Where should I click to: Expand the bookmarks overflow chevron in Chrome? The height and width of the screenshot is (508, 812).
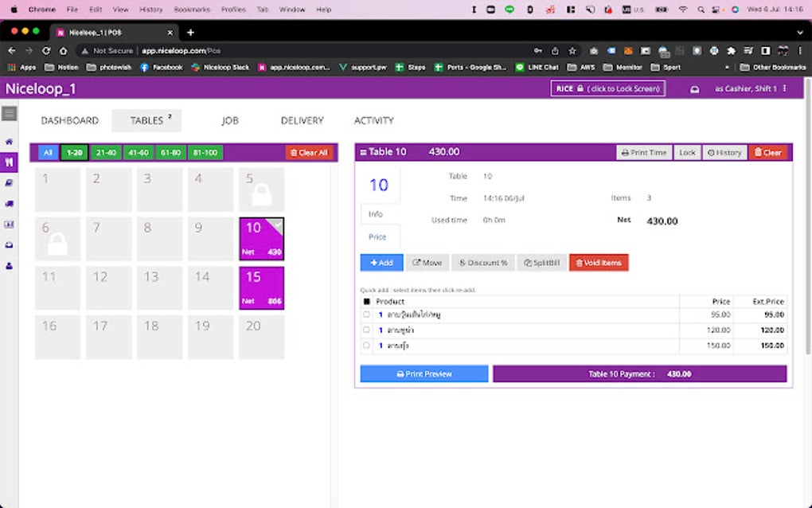(725, 67)
